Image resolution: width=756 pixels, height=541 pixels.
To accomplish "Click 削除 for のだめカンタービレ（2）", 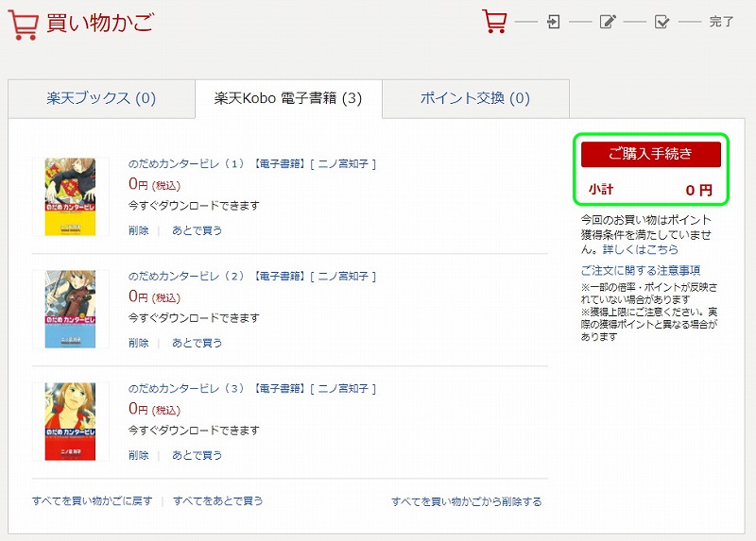I will tap(138, 343).
